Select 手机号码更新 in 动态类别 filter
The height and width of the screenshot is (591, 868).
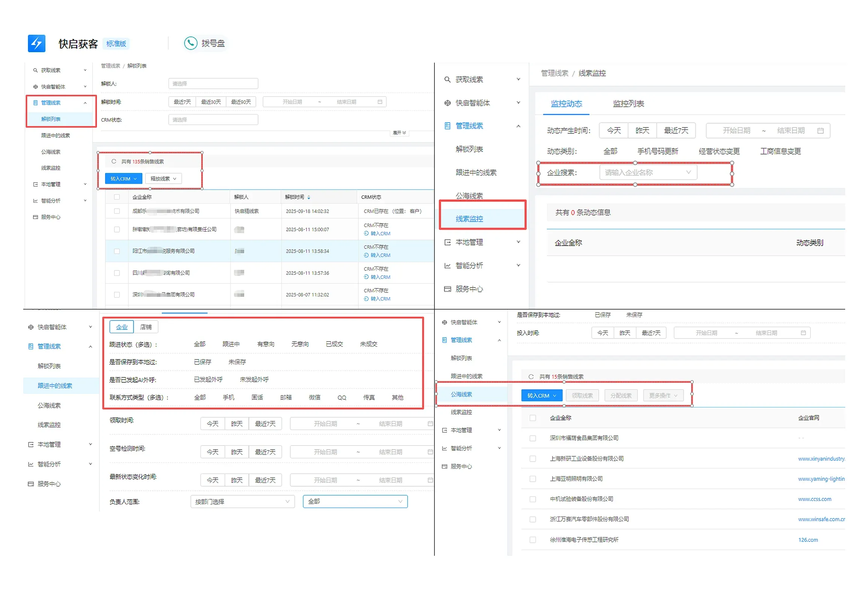point(657,151)
